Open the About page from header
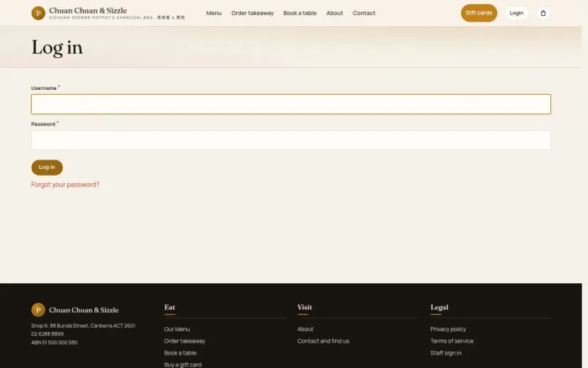This screenshot has height=368, width=588. pyautogui.click(x=334, y=13)
